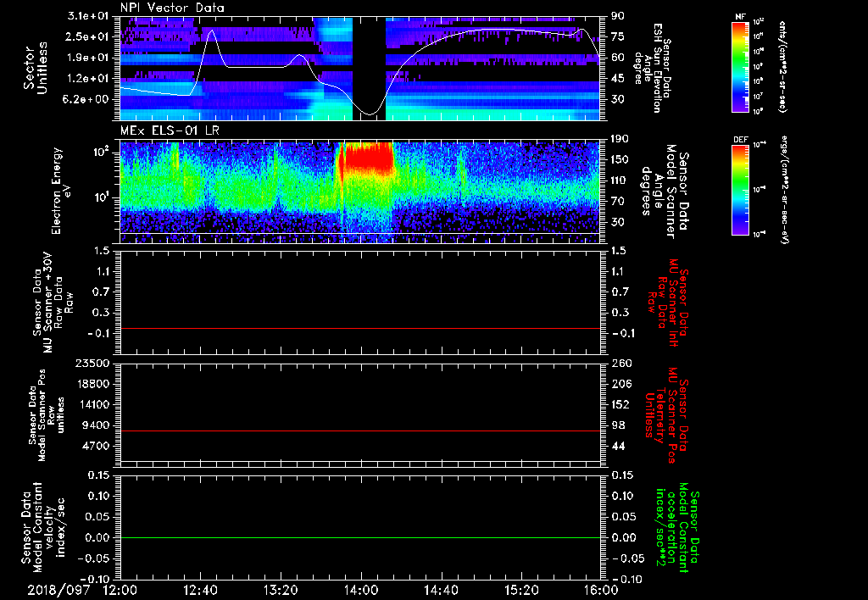
Task: Click the 9400 tick label
Action: point(97,425)
